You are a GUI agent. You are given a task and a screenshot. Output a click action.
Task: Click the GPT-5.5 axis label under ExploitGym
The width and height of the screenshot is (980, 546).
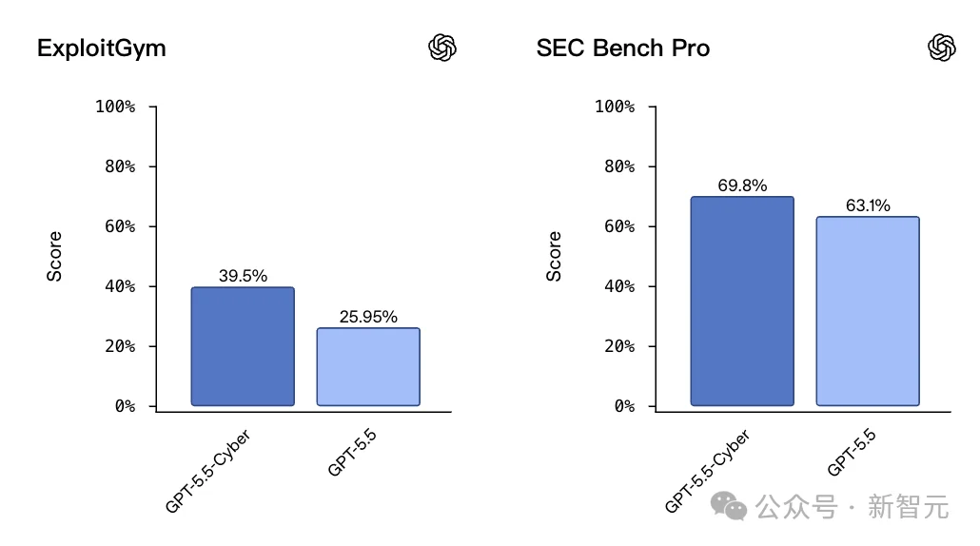[x=352, y=452]
